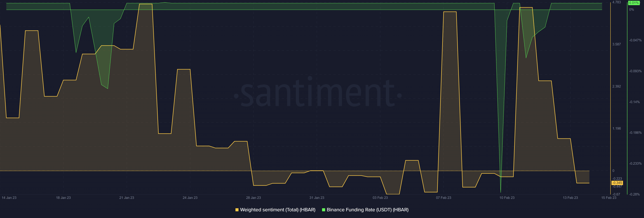Screen dimensions: 644x218
Task: Click the green Binance Funding Rate legend swatch
Action: coord(324,210)
